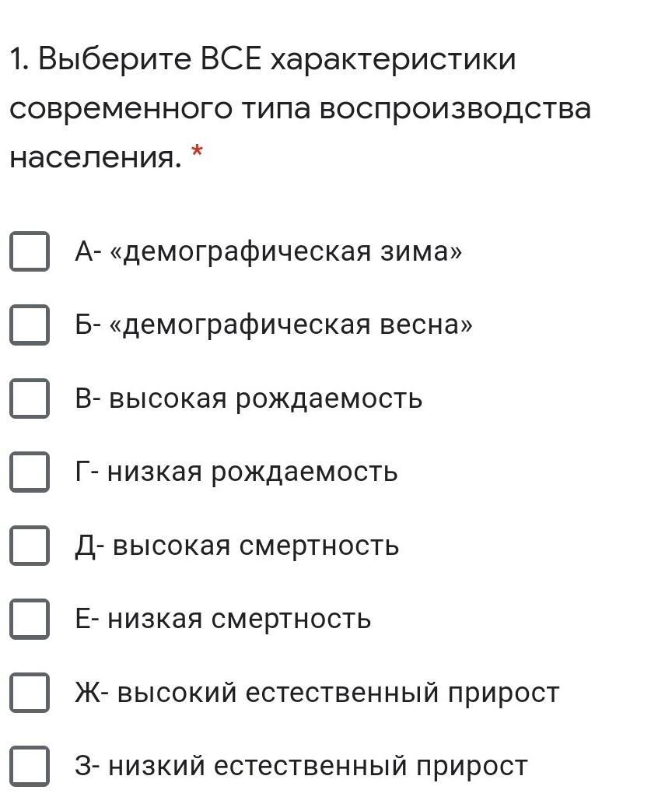The image size is (672, 811).
Task: Tick the box for З- низкий естественный прирост
Action: 30,767
